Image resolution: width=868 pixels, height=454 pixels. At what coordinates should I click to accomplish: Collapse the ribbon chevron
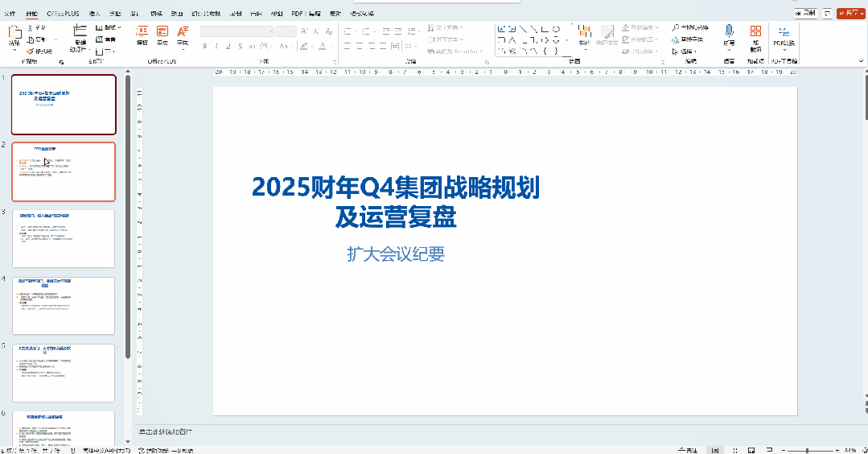point(861,61)
